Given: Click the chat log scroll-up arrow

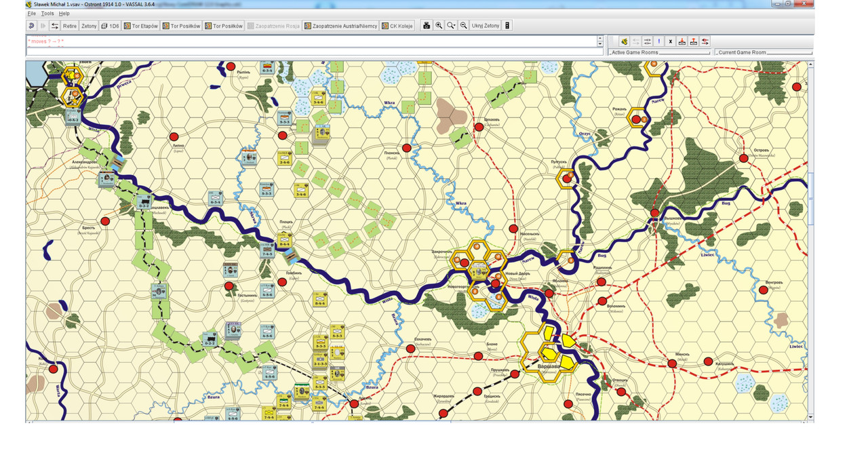Looking at the screenshot, I should [600, 39].
